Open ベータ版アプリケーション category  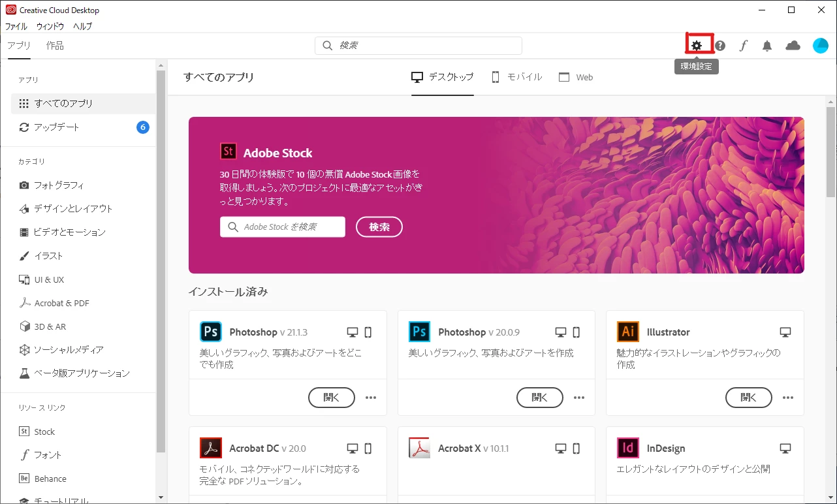click(x=84, y=373)
